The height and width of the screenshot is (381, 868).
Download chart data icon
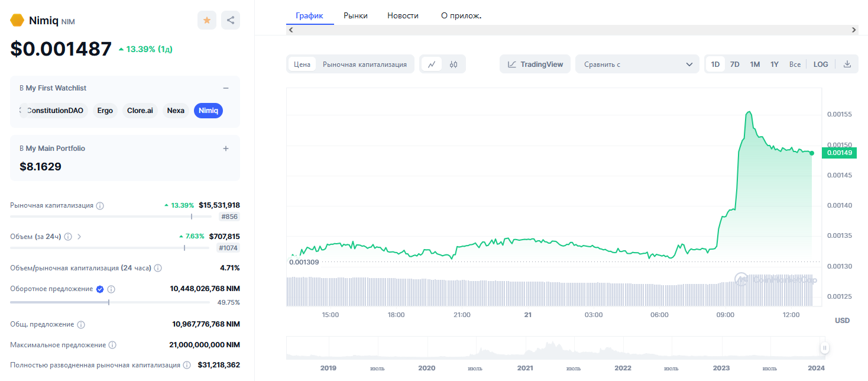[847, 64]
